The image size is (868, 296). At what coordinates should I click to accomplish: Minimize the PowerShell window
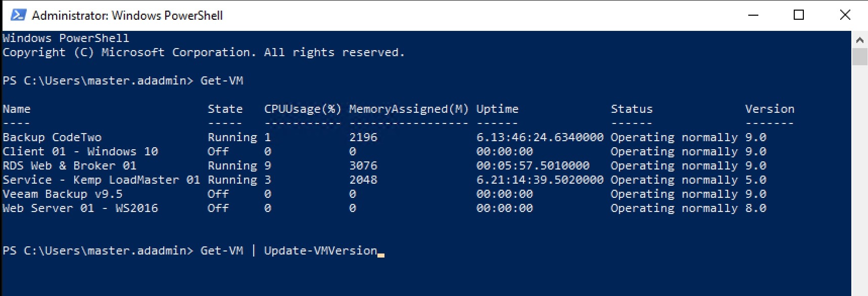coord(753,15)
